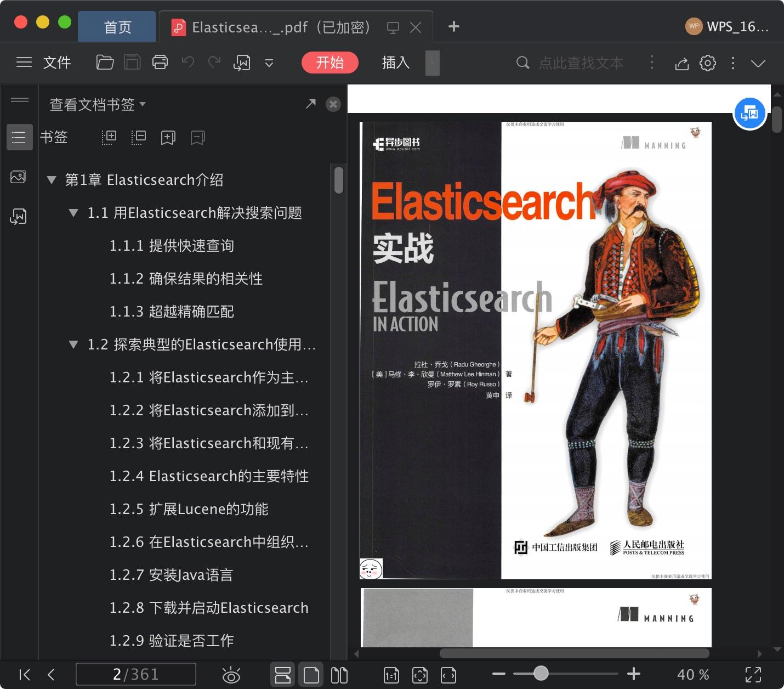
Task: Click the presentation screen icon in tab
Action: click(393, 27)
